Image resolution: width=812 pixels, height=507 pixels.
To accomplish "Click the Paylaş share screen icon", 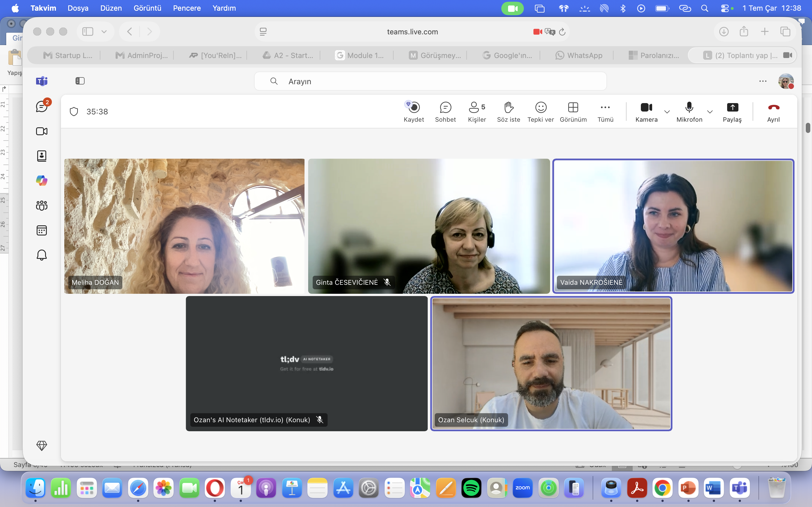I will (732, 112).
